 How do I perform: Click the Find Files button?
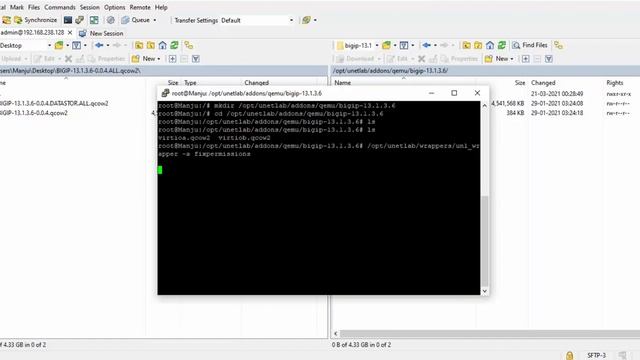[x=530, y=45]
